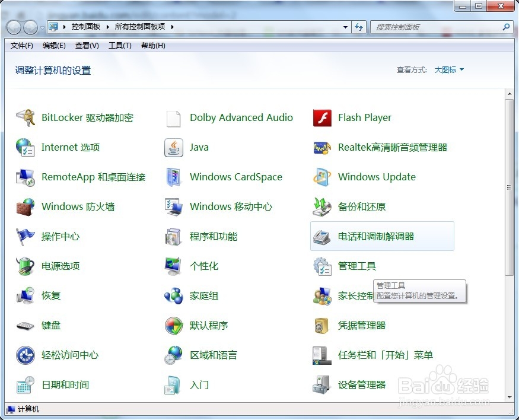Click the scrollbar up arrow
Viewport: 519px width, 420px height.
point(510,94)
